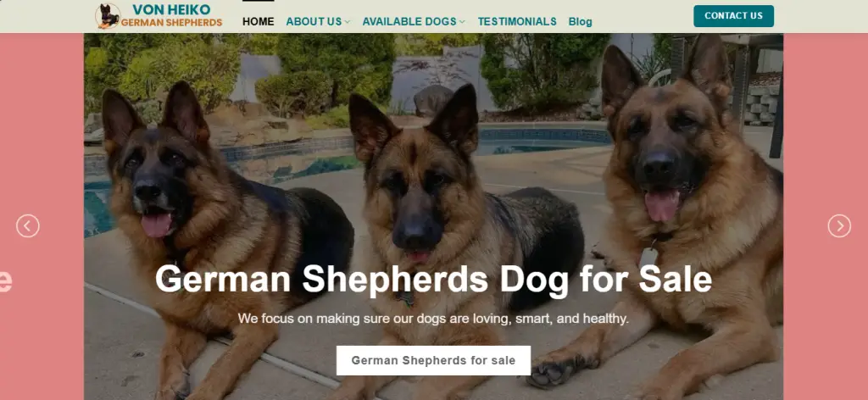
Task: Click the CONTACT US button
Action: coord(733,16)
